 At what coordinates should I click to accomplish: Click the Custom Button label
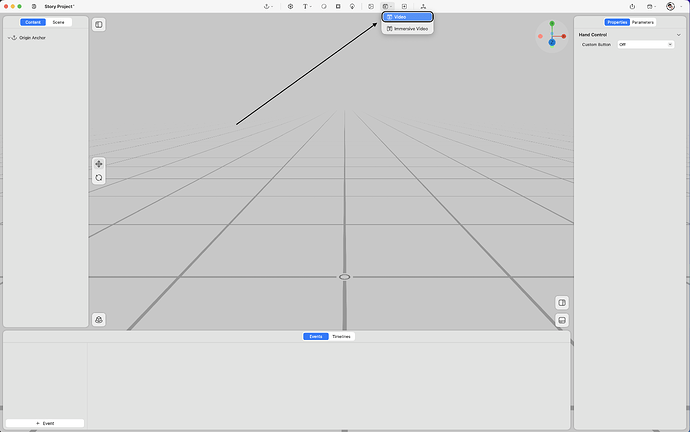coord(596,44)
